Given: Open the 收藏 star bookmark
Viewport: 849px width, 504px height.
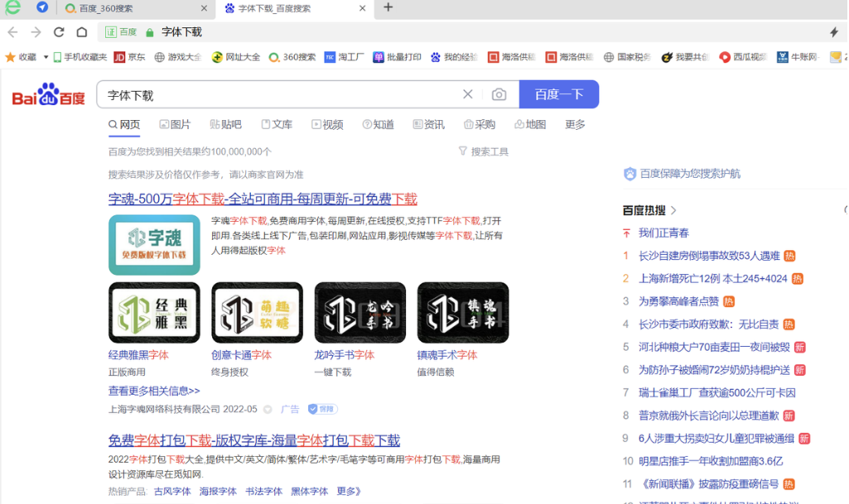Looking at the screenshot, I should point(21,57).
